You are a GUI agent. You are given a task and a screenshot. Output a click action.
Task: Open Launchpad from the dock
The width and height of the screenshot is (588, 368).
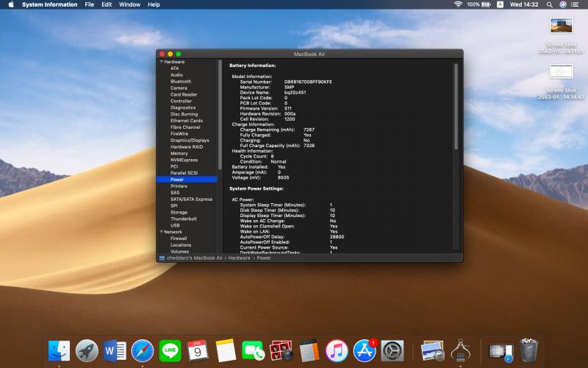pos(87,351)
